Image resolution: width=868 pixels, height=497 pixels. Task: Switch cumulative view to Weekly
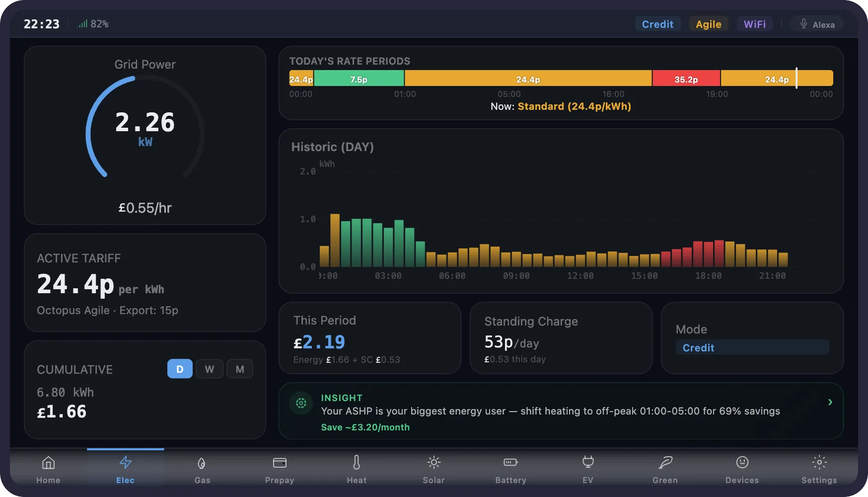click(210, 368)
